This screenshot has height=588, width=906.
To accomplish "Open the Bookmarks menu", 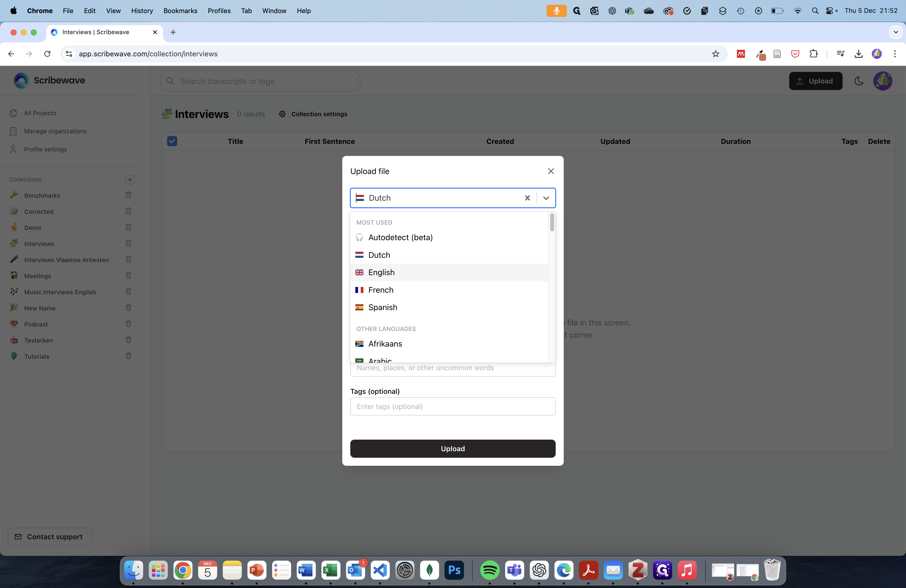I will pos(180,11).
